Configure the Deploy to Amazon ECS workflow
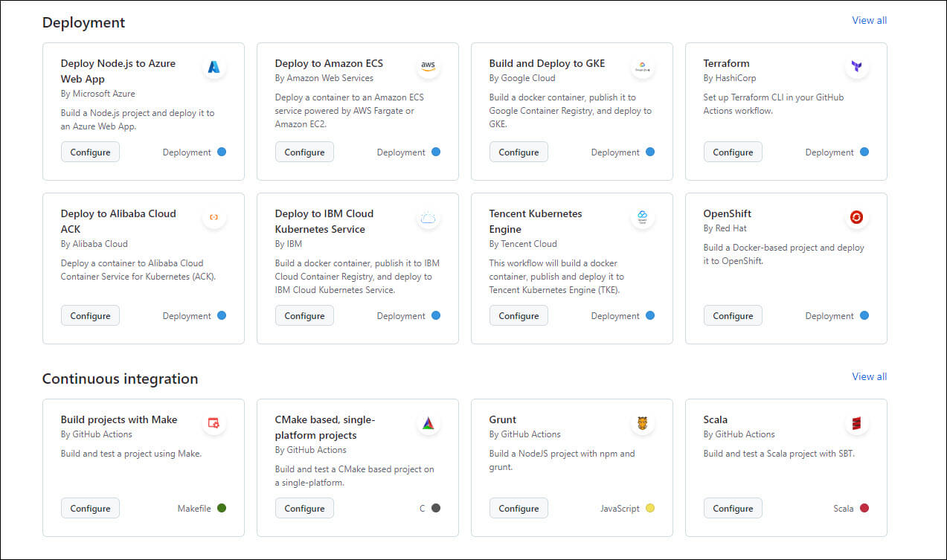 click(304, 152)
